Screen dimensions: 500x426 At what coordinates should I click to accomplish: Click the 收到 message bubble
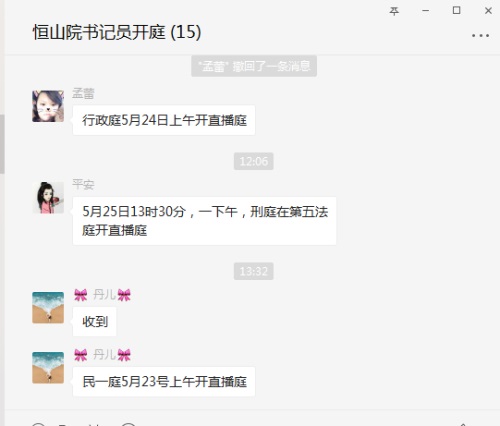tap(95, 322)
